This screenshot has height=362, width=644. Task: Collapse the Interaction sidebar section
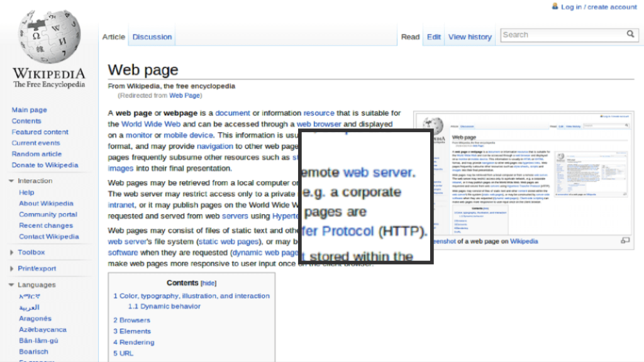(x=11, y=181)
